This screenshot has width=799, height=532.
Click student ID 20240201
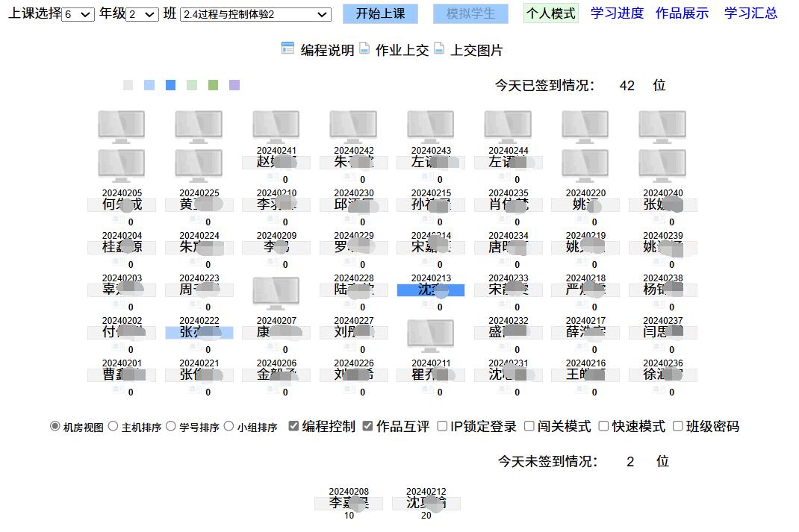click(122, 363)
